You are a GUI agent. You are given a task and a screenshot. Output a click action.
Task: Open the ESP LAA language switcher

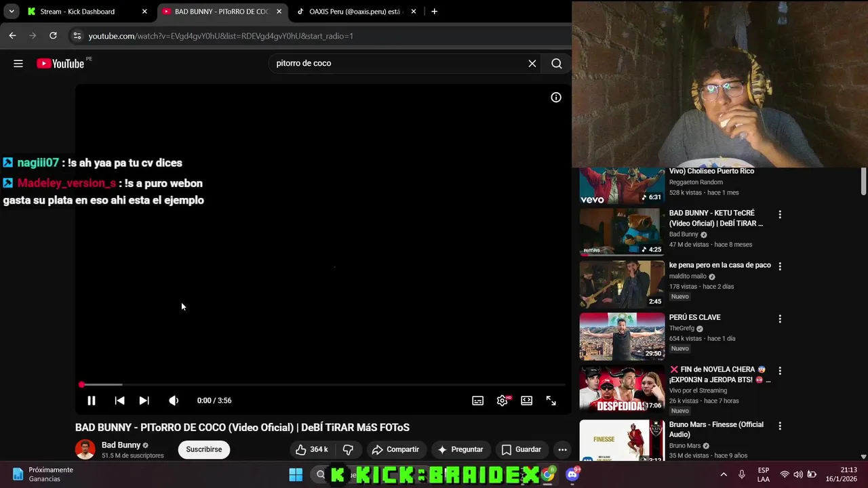(764, 474)
